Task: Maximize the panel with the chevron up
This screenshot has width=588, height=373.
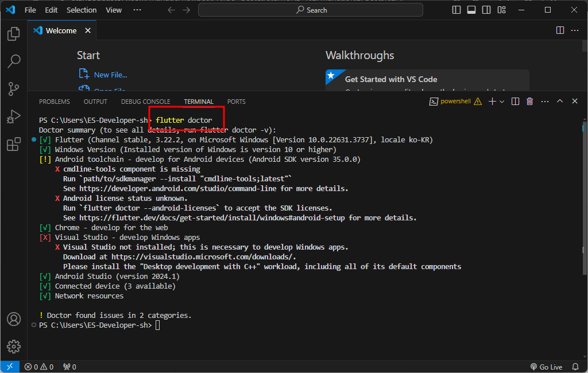Action: (x=560, y=101)
